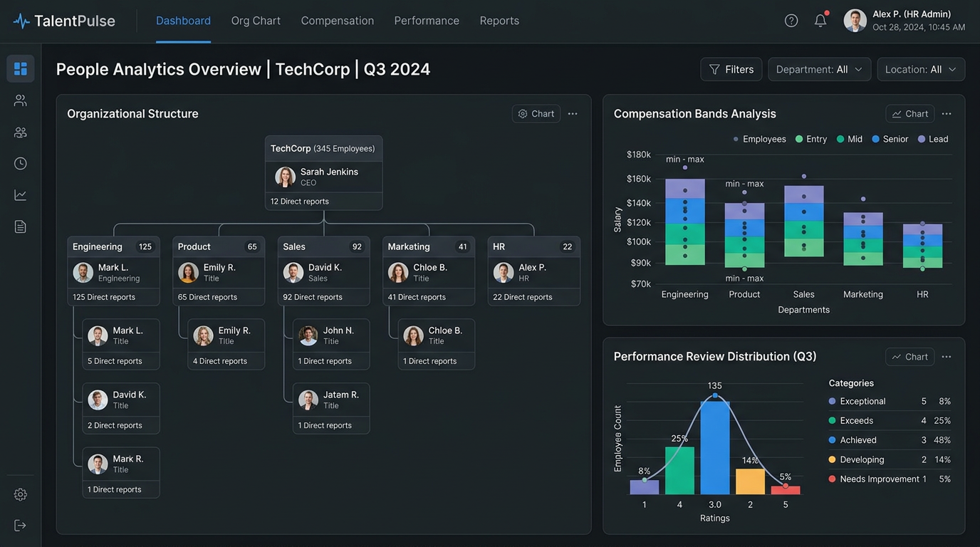Select the dashboard grid icon in sidebar

point(21,69)
